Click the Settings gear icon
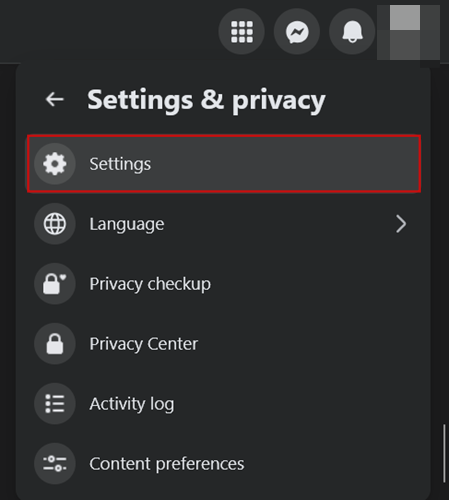The image size is (449, 500). pos(55,164)
